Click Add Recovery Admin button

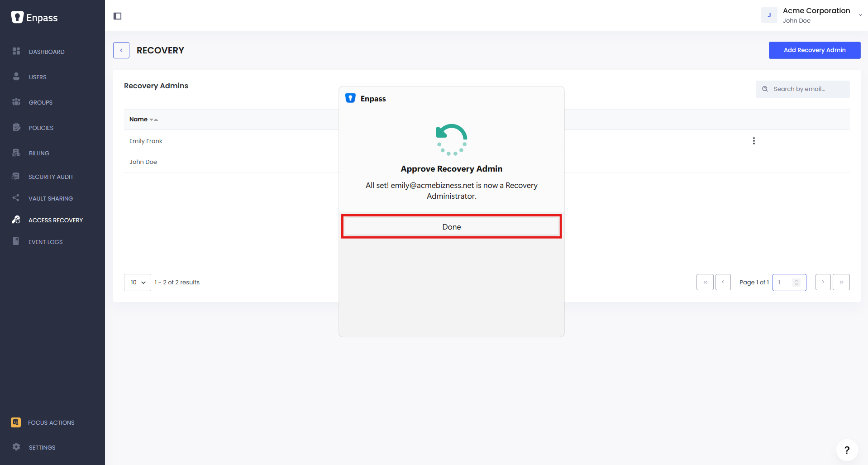(815, 50)
